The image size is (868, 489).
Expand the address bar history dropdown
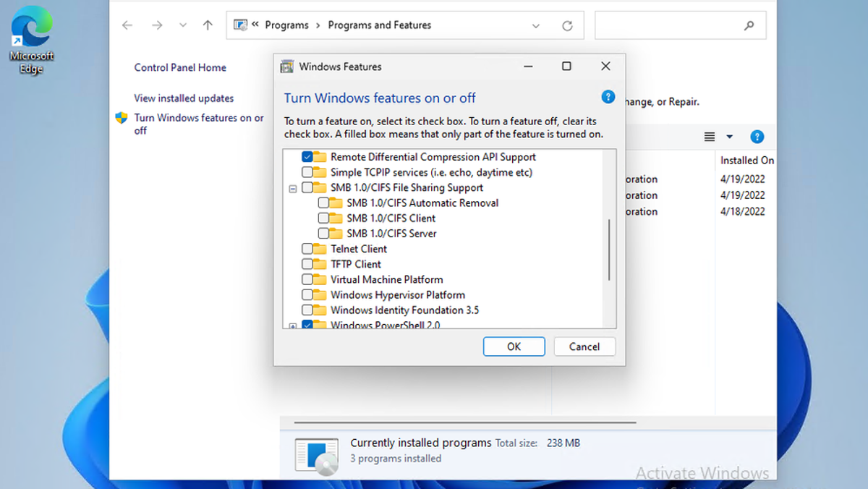pos(536,25)
